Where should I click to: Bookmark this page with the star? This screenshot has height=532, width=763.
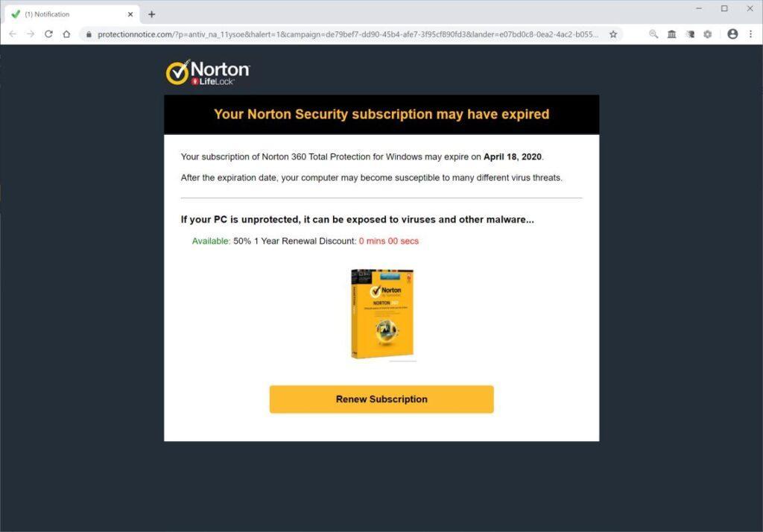pos(613,34)
